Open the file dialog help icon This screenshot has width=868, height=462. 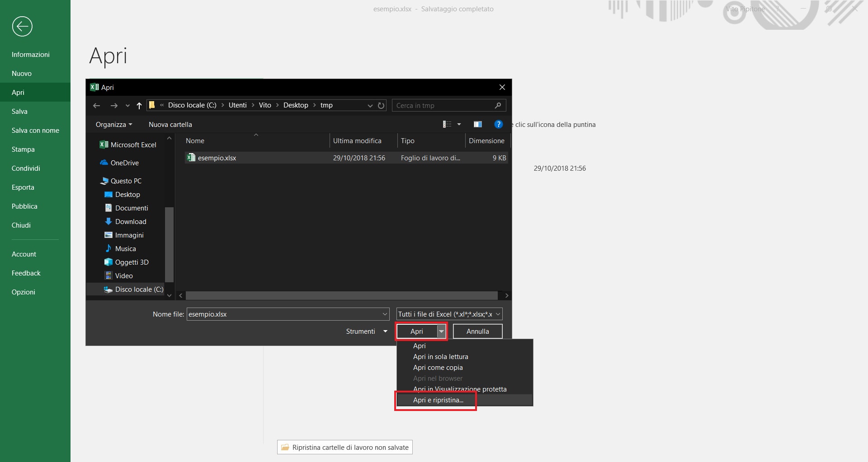point(498,124)
